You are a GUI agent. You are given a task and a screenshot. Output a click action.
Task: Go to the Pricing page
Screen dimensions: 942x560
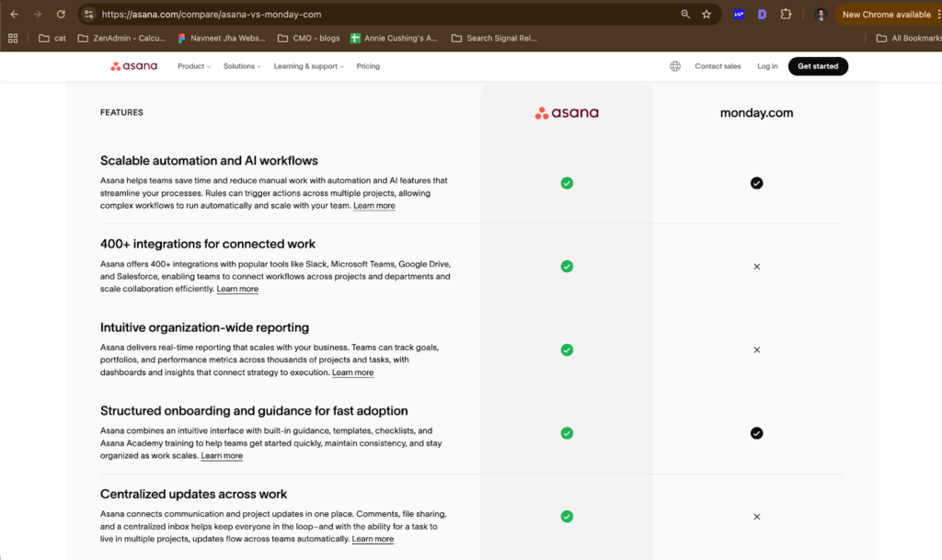tap(368, 66)
